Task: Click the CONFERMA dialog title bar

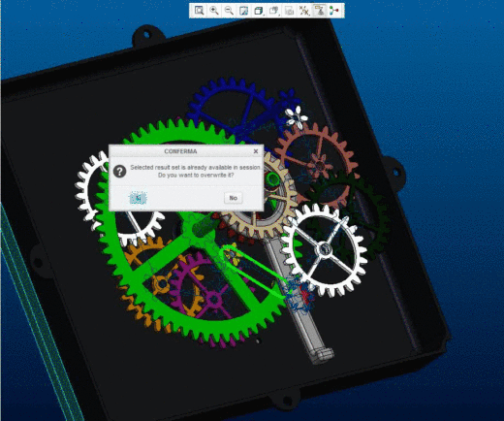Action: click(186, 151)
